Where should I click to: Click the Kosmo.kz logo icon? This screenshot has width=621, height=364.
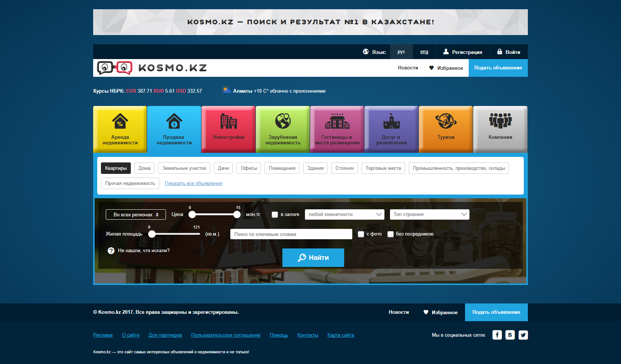click(x=115, y=68)
